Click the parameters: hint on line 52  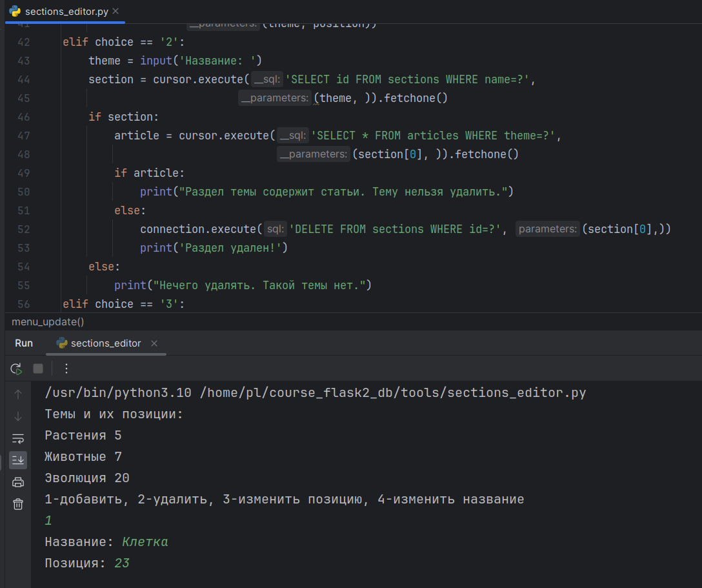click(548, 229)
